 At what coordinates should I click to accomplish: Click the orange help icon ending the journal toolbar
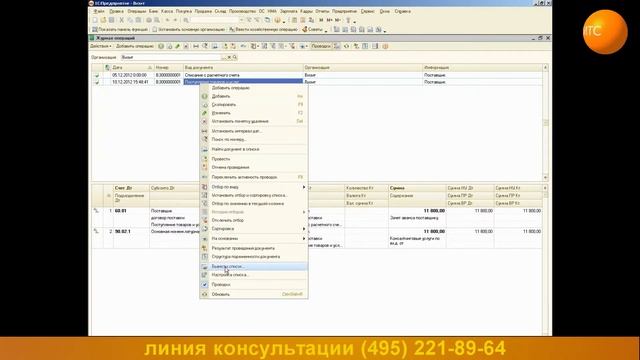click(x=385, y=46)
